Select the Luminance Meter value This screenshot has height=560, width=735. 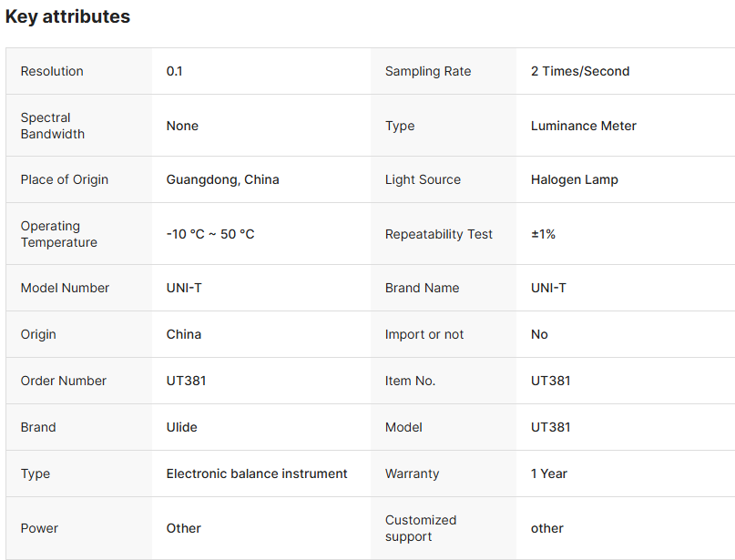pos(584,126)
